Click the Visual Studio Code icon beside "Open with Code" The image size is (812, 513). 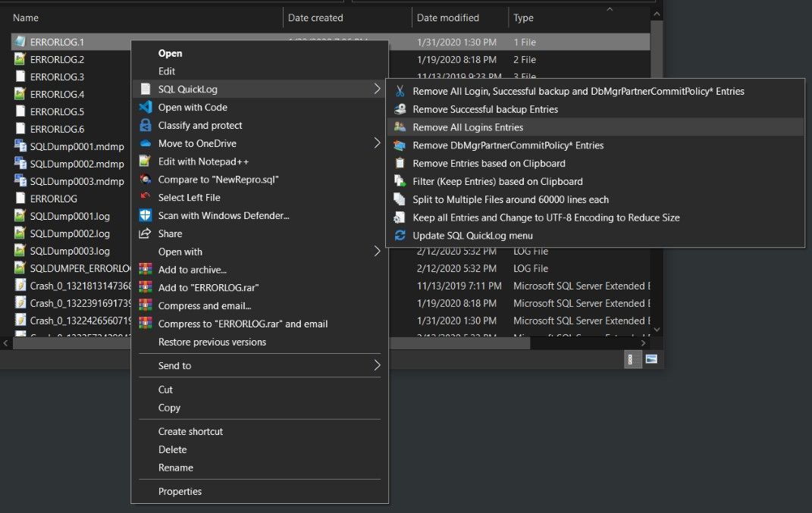click(146, 108)
